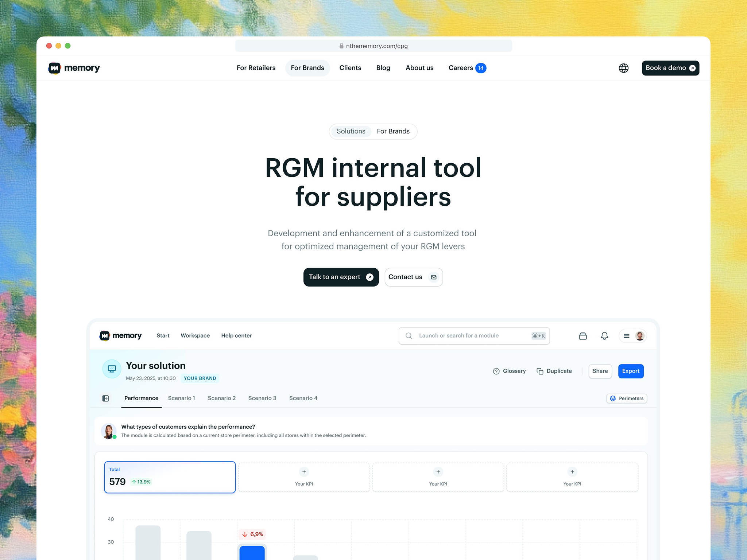
Task: Open the Perimeters layers button
Action: coord(627,398)
